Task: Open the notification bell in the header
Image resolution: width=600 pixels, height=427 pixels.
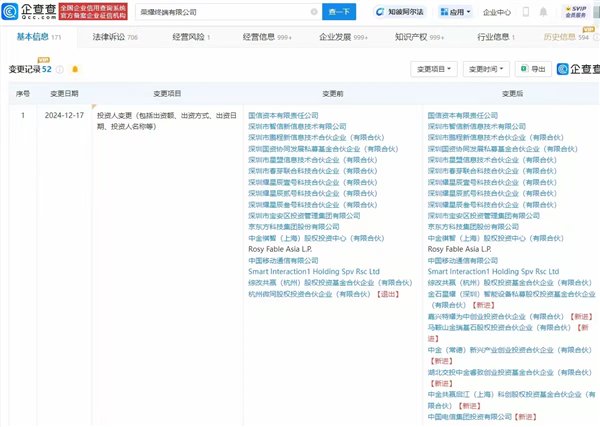Action: click(543, 12)
